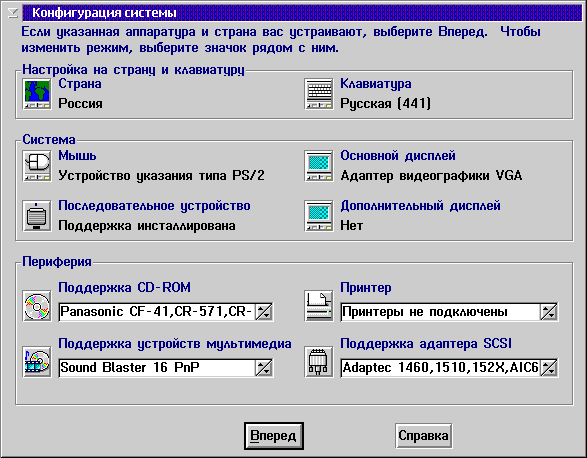Screen dimensions: 587x458
Task: Click the Adaptec 1460 SCSI text field
Action: (x=440, y=368)
